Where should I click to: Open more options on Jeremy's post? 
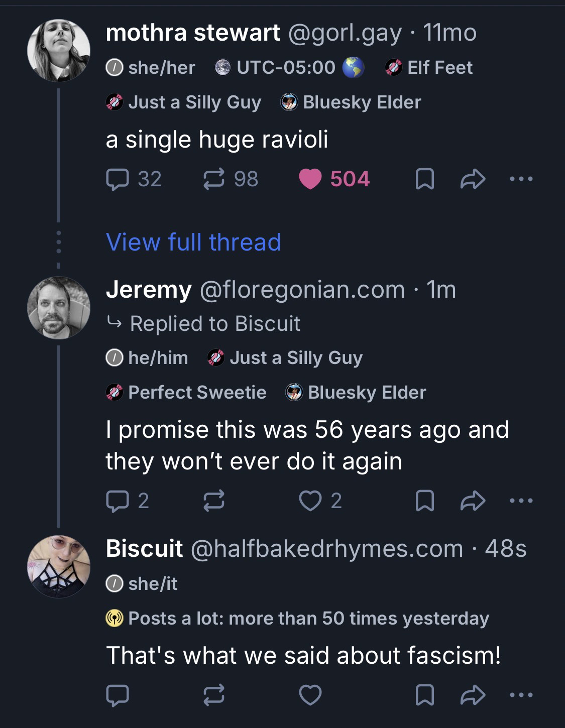click(x=521, y=501)
